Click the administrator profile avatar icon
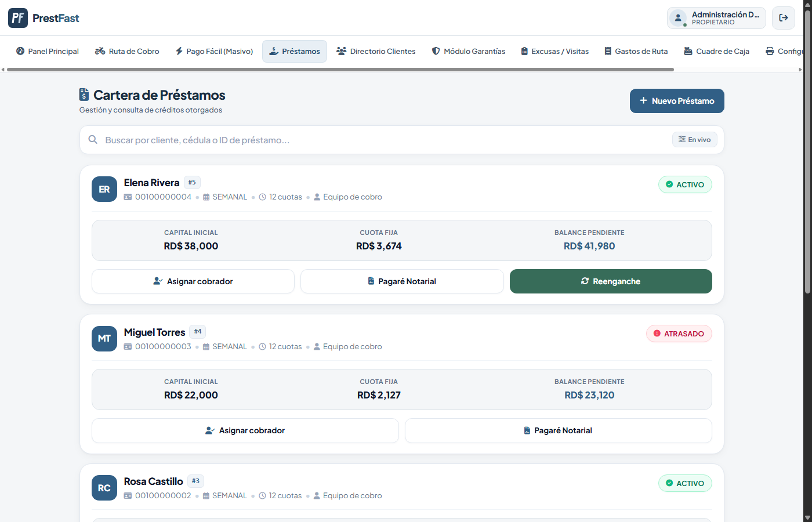 [678, 18]
